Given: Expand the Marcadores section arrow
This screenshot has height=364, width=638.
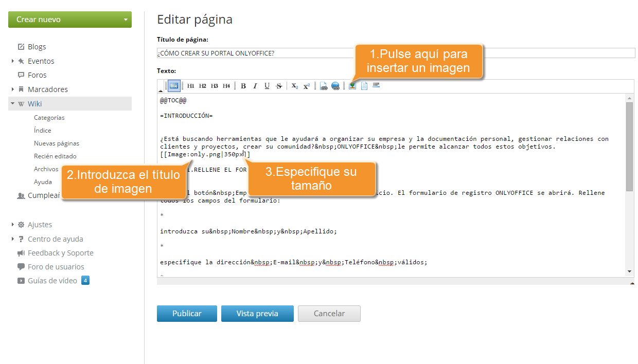Looking at the screenshot, I should pos(13,89).
